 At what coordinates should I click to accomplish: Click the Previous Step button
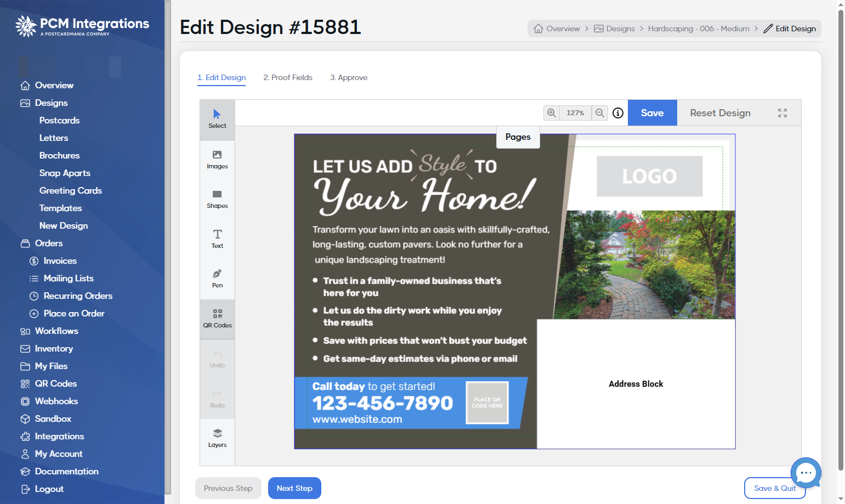click(228, 488)
